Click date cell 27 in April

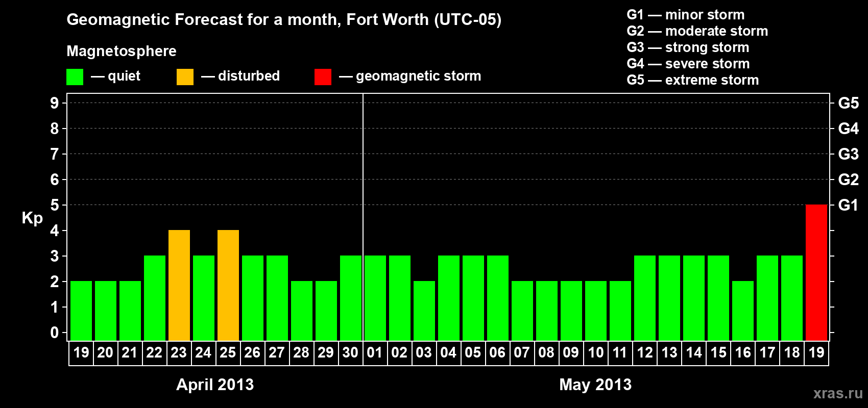point(277,353)
